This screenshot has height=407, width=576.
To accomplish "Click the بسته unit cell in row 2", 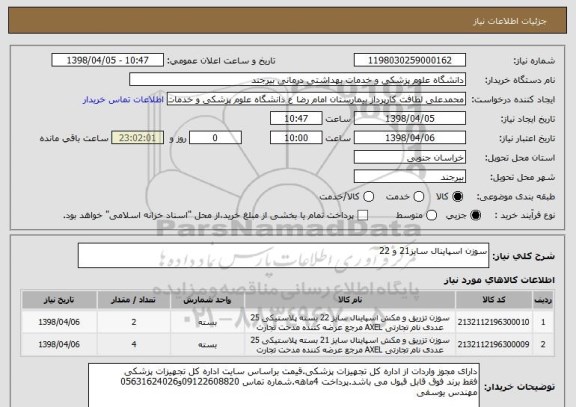I will (x=208, y=345).
